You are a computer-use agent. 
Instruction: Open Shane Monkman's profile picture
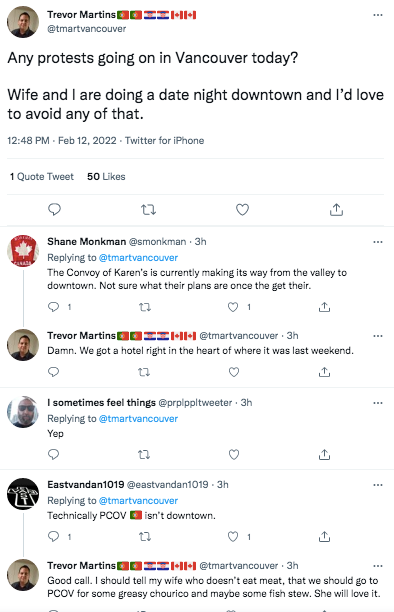click(x=23, y=251)
